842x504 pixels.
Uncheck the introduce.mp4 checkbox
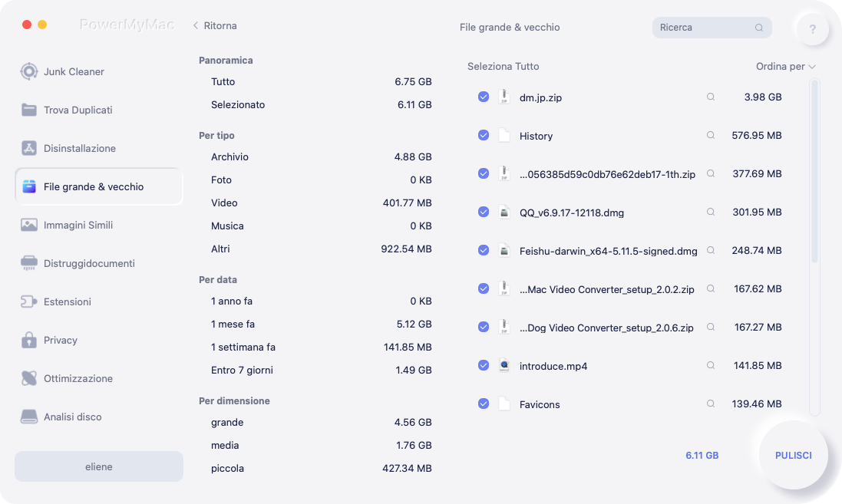484,365
